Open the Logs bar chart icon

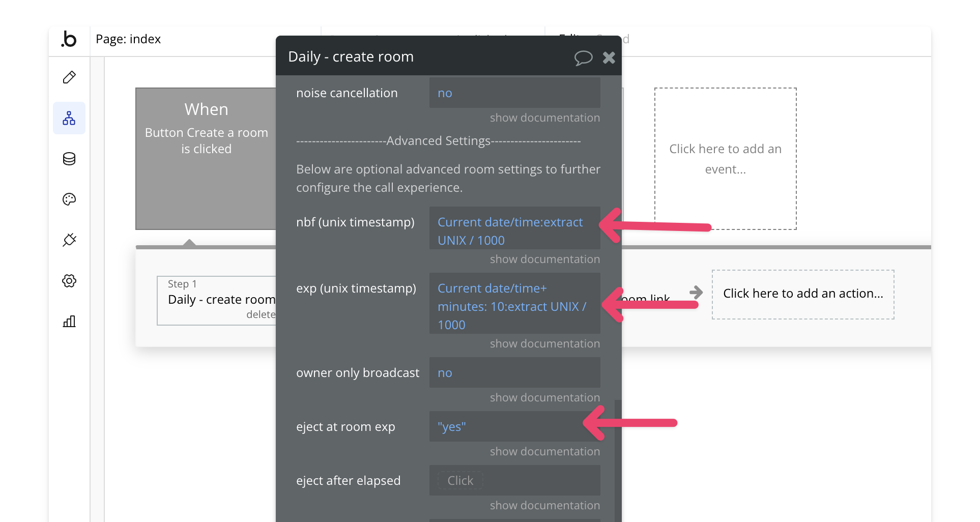point(69,321)
